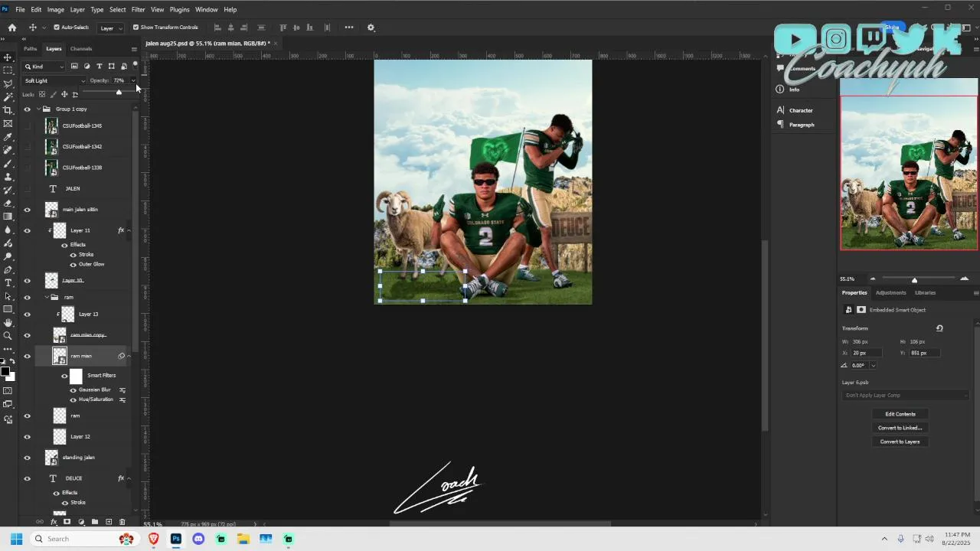Select the Frame tool
Viewport: 980px width, 551px height.
(8, 123)
